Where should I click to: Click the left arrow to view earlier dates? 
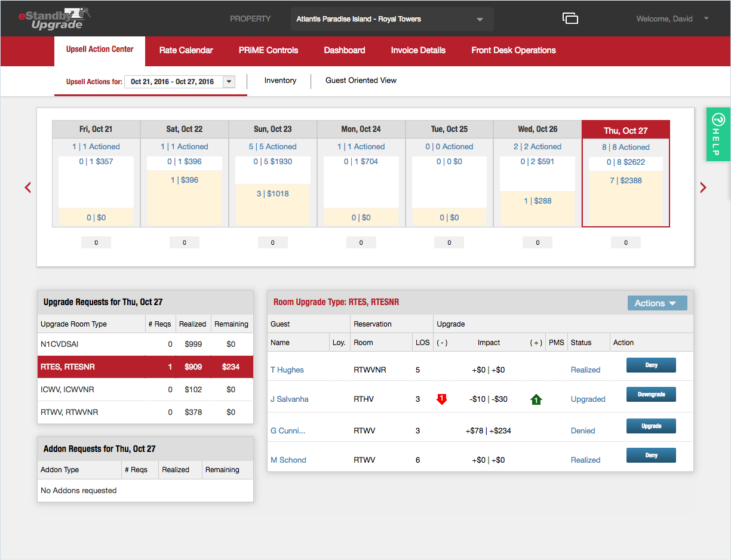coord(27,187)
